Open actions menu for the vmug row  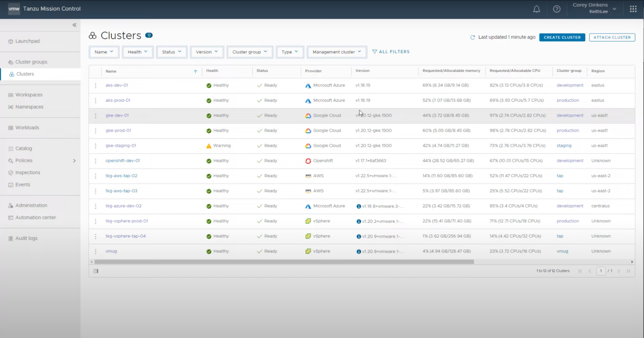[95, 252]
